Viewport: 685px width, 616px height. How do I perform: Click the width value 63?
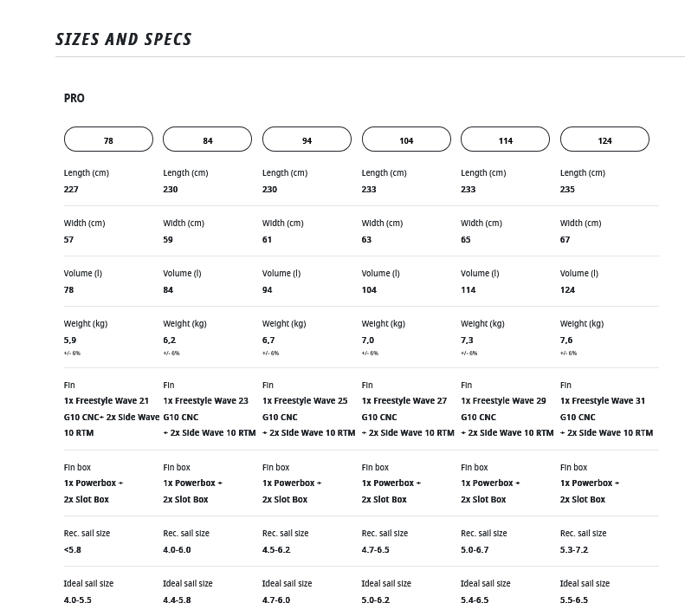366,239
